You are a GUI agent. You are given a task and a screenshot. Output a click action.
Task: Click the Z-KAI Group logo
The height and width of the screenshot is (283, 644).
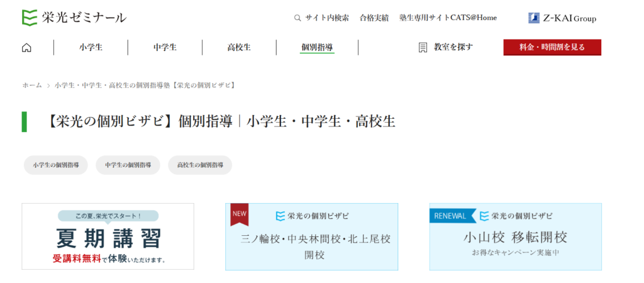562,18
